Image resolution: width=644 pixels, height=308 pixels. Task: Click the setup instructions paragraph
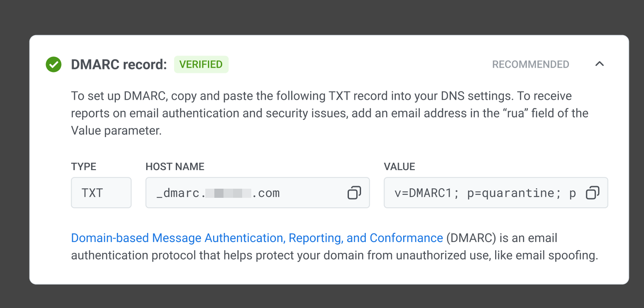(x=330, y=113)
